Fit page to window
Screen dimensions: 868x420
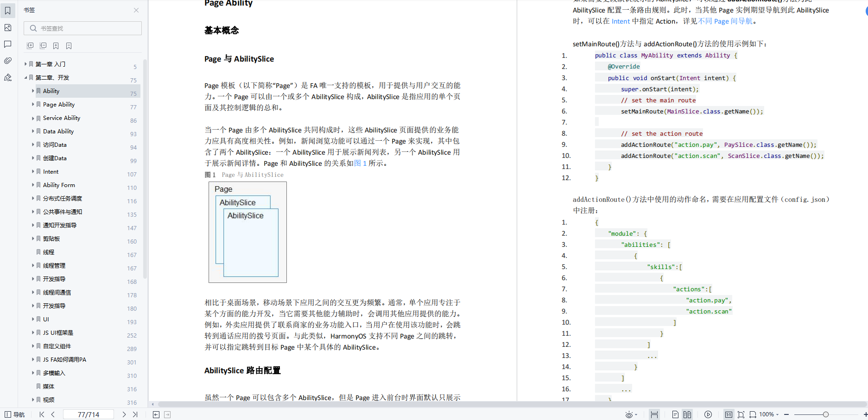click(x=741, y=414)
